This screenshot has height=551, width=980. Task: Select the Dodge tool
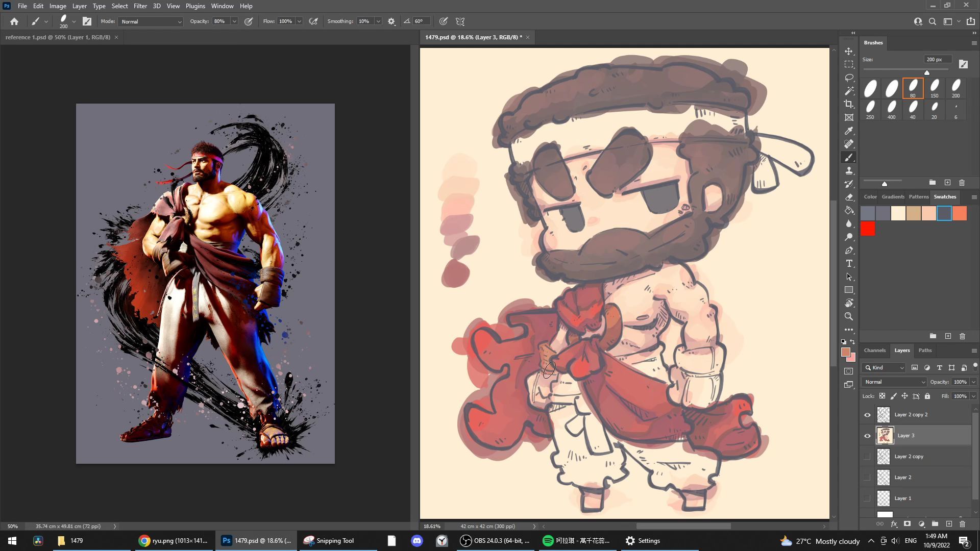click(x=849, y=237)
